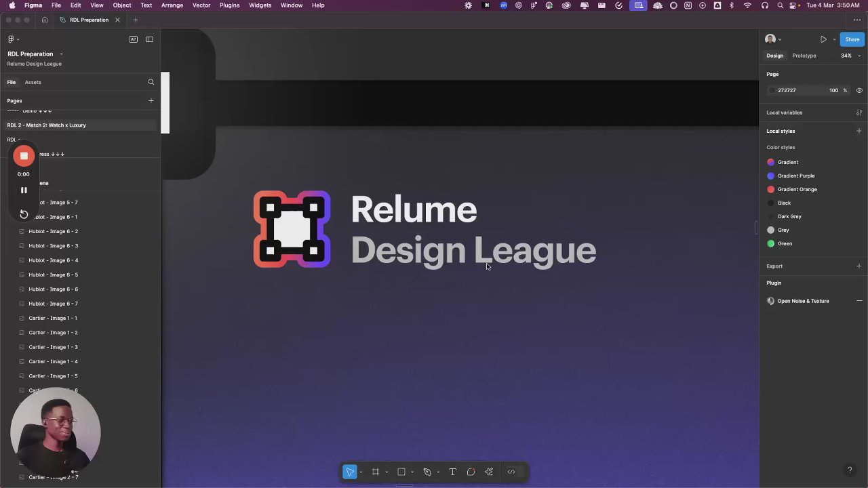
Task: Open the Edit menu
Action: (76, 5)
